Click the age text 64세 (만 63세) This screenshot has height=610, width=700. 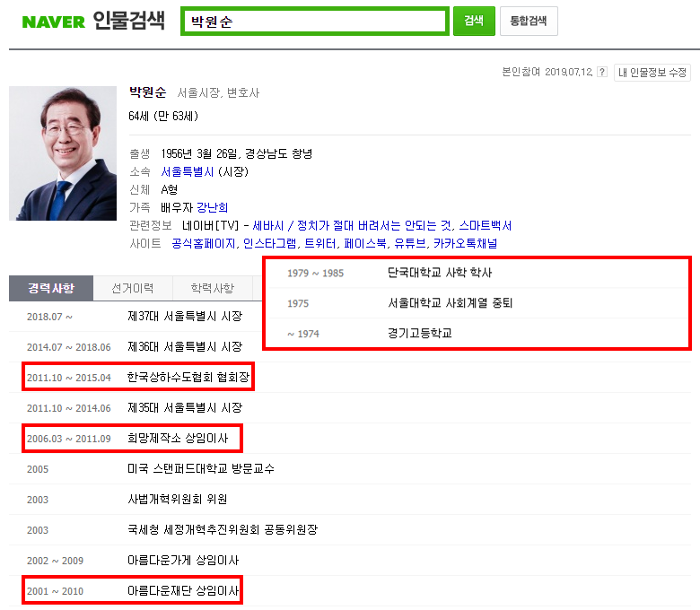(163, 117)
